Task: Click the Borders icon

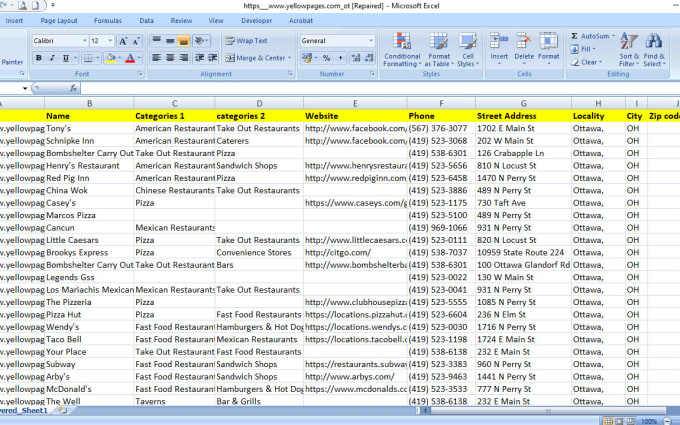Action: [88, 58]
